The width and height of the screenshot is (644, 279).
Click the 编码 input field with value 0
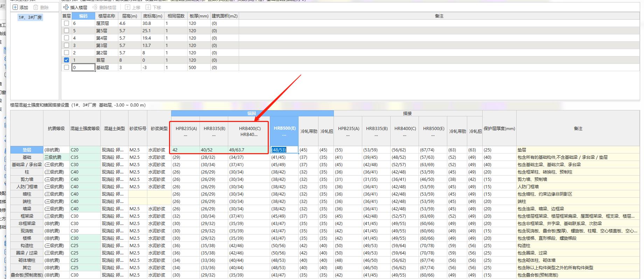[x=83, y=67]
